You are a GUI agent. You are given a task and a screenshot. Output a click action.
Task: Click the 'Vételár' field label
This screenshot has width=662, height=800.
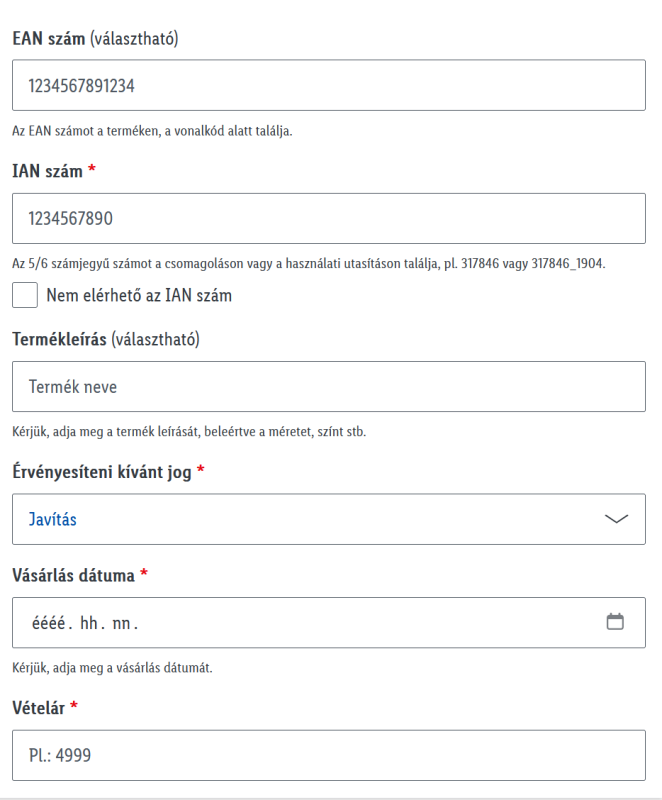(38, 708)
